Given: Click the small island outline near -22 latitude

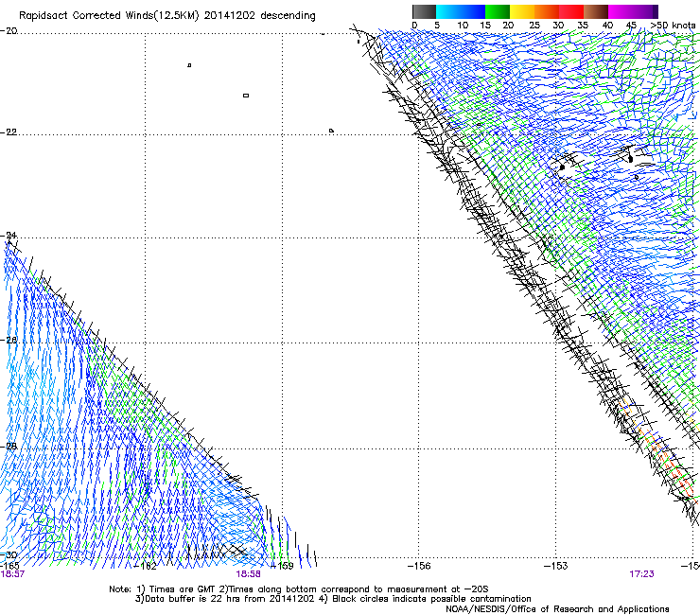Looking at the screenshot, I should [x=331, y=131].
